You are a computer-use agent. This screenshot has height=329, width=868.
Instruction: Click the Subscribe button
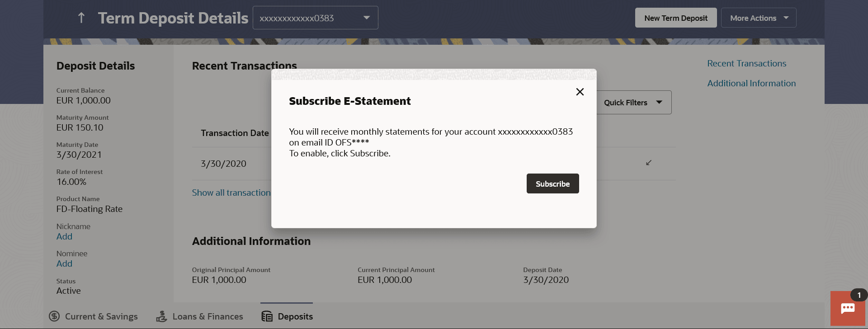(552, 183)
